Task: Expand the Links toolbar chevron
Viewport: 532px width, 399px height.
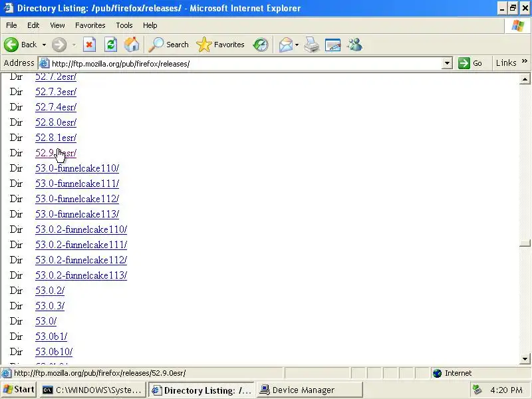Action: pyautogui.click(x=525, y=61)
